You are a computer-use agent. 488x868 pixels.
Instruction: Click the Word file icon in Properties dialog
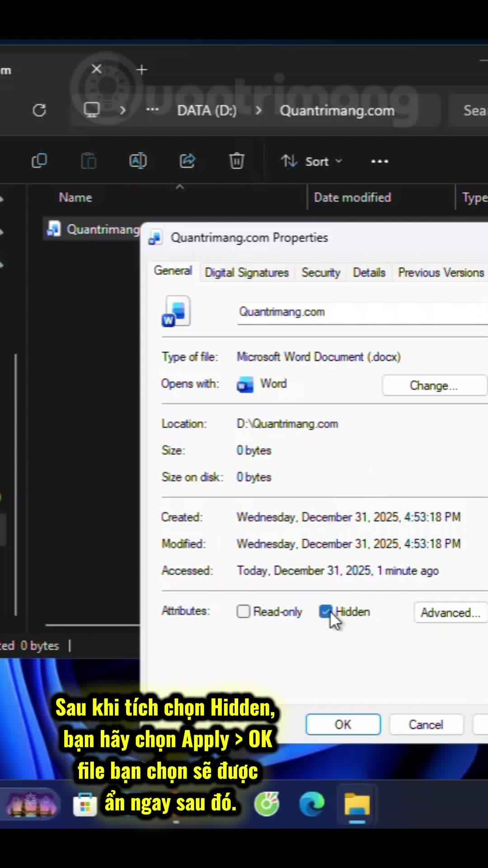[x=176, y=311]
